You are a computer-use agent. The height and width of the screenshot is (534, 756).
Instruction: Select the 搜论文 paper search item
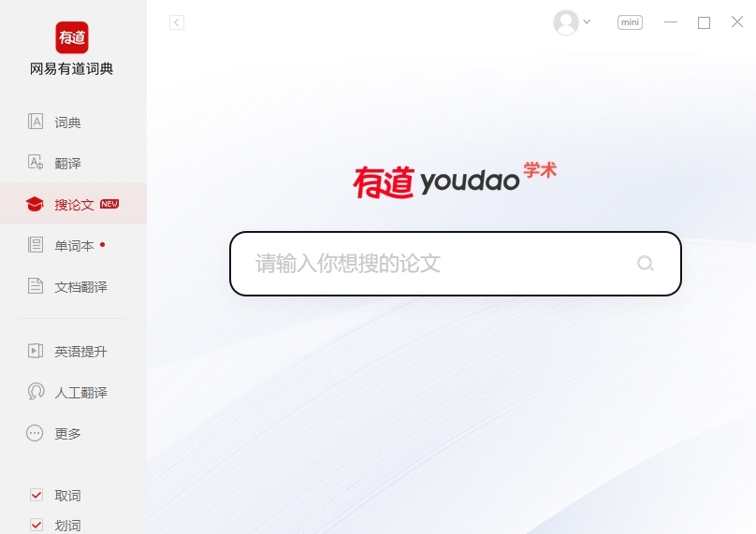[73, 204]
